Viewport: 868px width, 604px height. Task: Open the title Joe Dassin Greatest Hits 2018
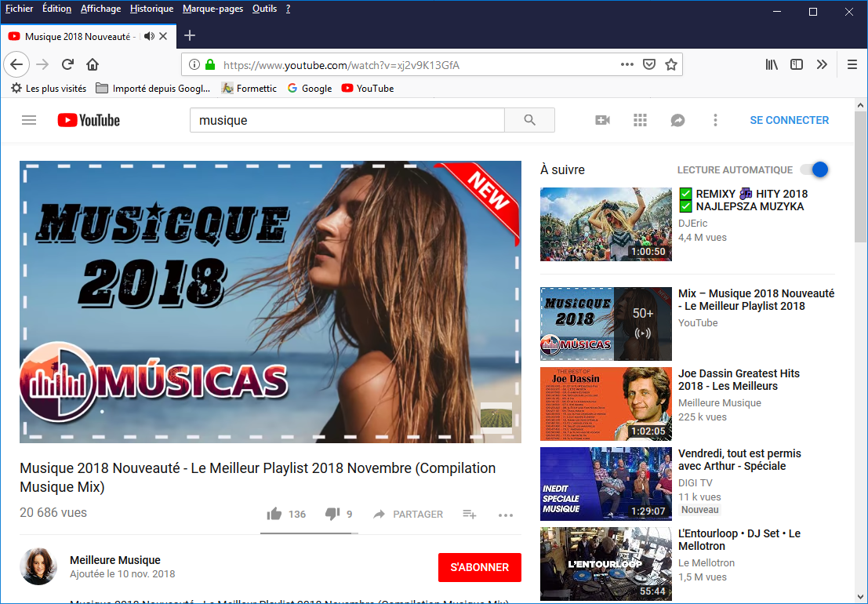coord(739,380)
